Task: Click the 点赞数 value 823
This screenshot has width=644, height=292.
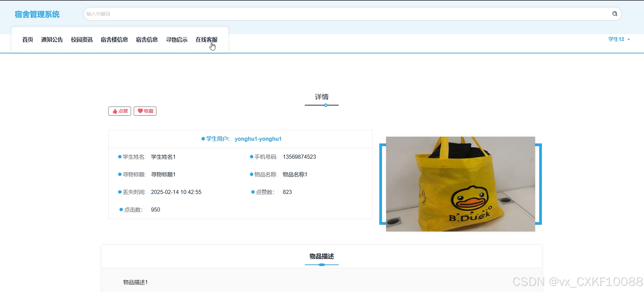Action: point(287,192)
